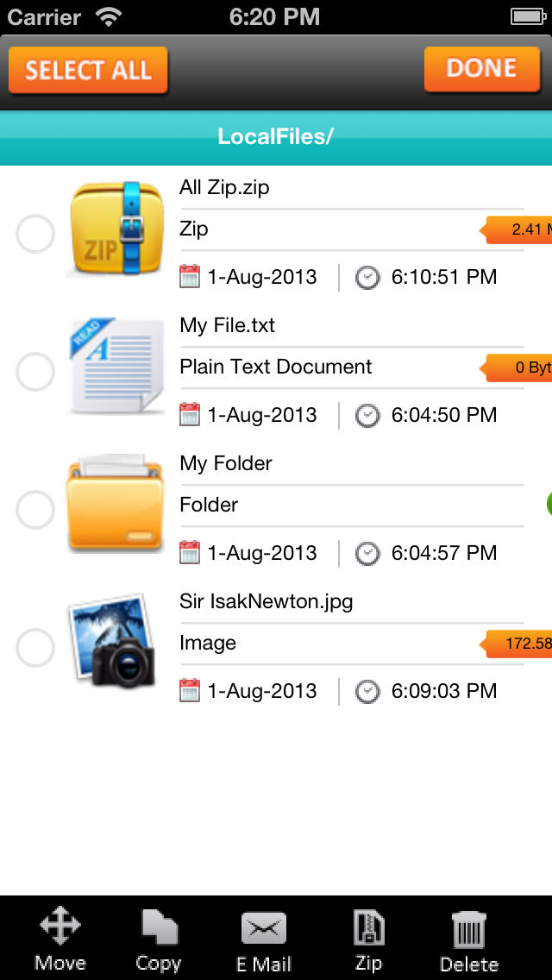Screen dimensions: 552x980
Task: Tap the My Folder folder icon
Action: (x=116, y=503)
